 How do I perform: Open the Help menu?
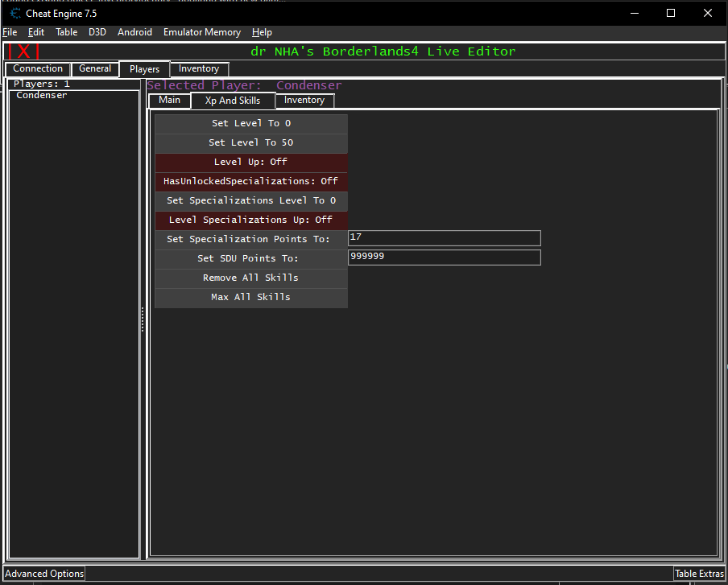(262, 32)
